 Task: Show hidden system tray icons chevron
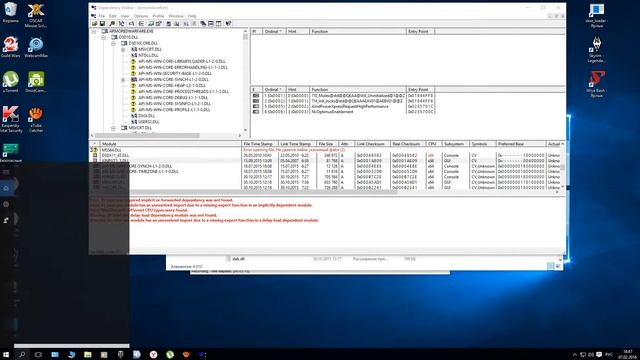pos(575,355)
